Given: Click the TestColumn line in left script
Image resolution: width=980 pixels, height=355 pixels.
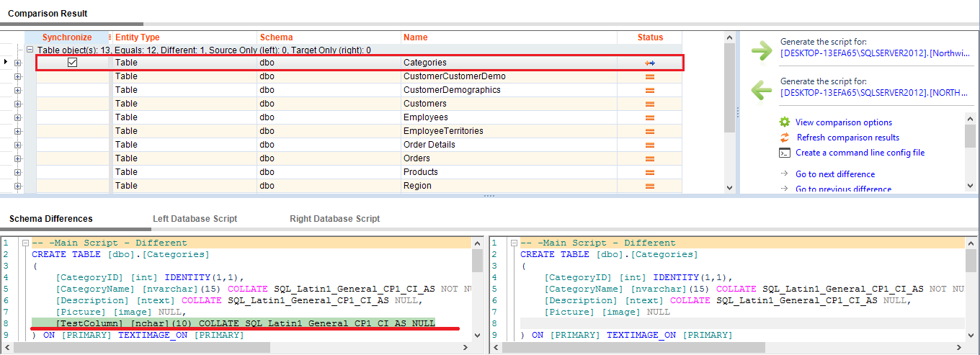Looking at the screenshot, I should (x=233, y=323).
